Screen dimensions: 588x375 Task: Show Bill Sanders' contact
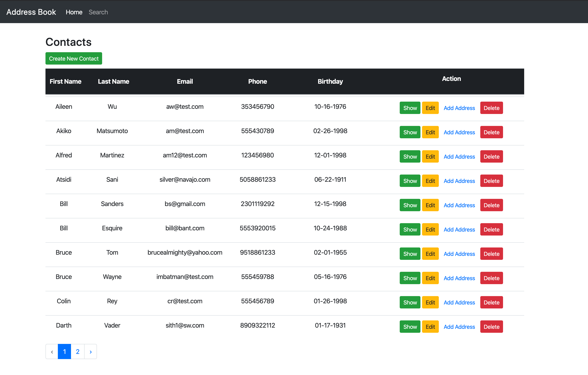click(410, 205)
